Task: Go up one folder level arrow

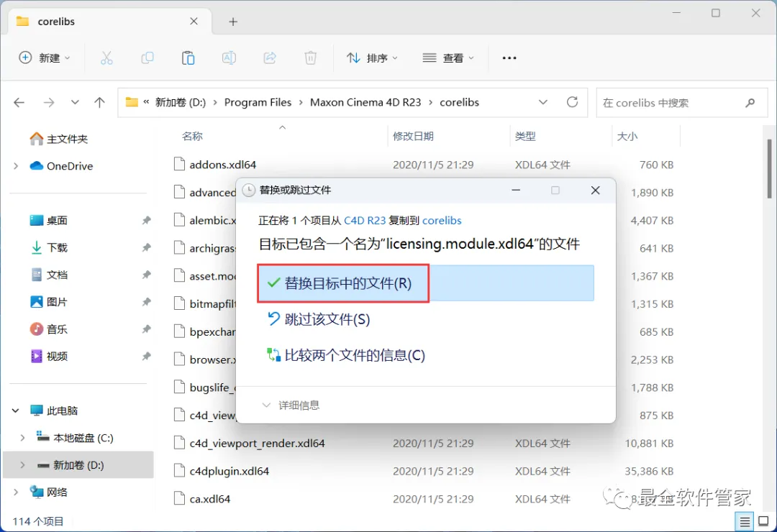Action: [x=99, y=103]
